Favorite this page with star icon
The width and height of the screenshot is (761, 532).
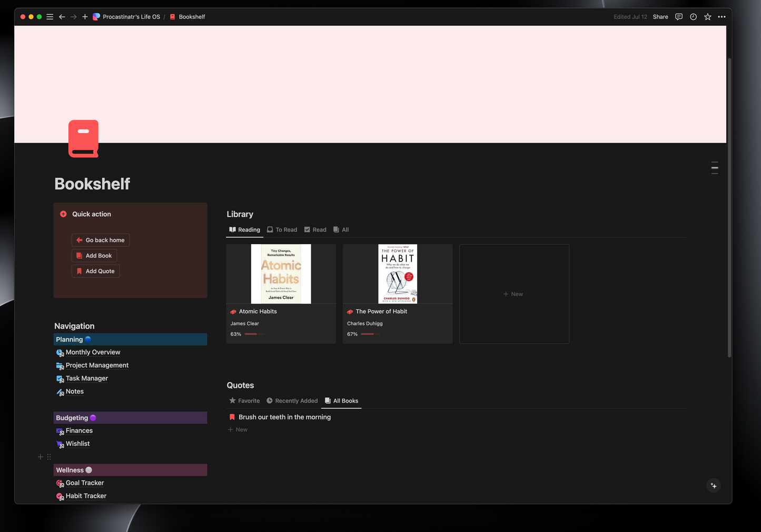[708, 17]
